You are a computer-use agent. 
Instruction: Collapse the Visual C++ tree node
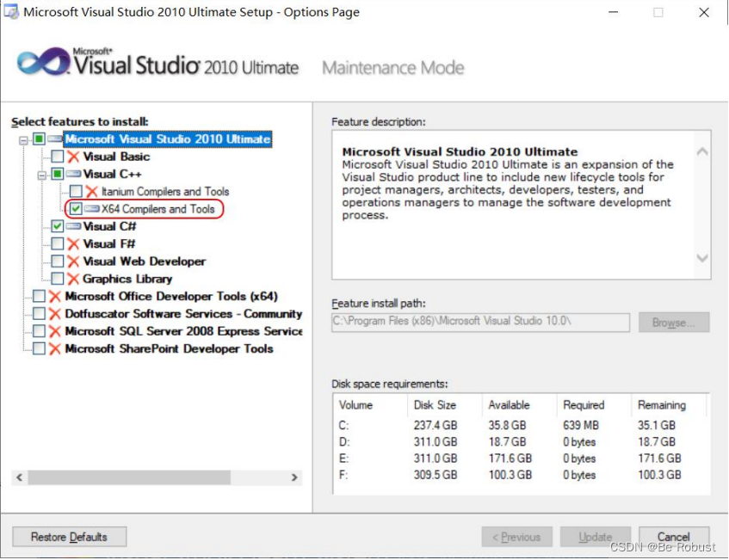(x=42, y=175)
